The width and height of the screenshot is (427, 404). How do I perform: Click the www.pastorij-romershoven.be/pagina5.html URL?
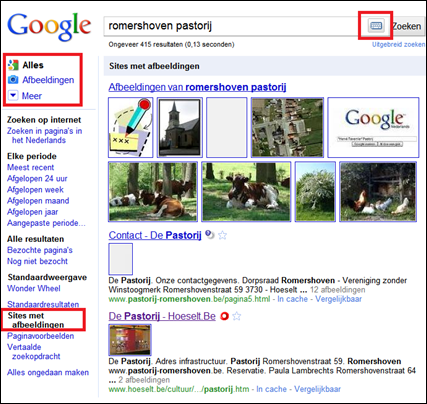click(x=189, y=299)
